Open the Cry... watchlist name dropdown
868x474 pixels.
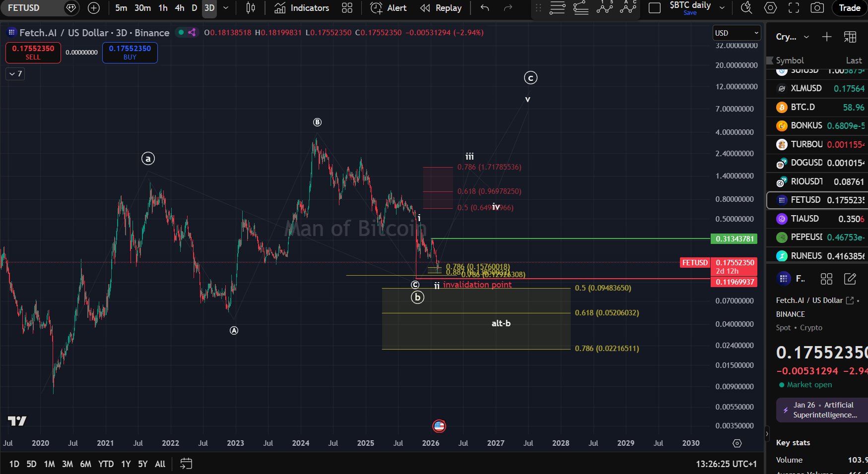[x=793, y=37]
